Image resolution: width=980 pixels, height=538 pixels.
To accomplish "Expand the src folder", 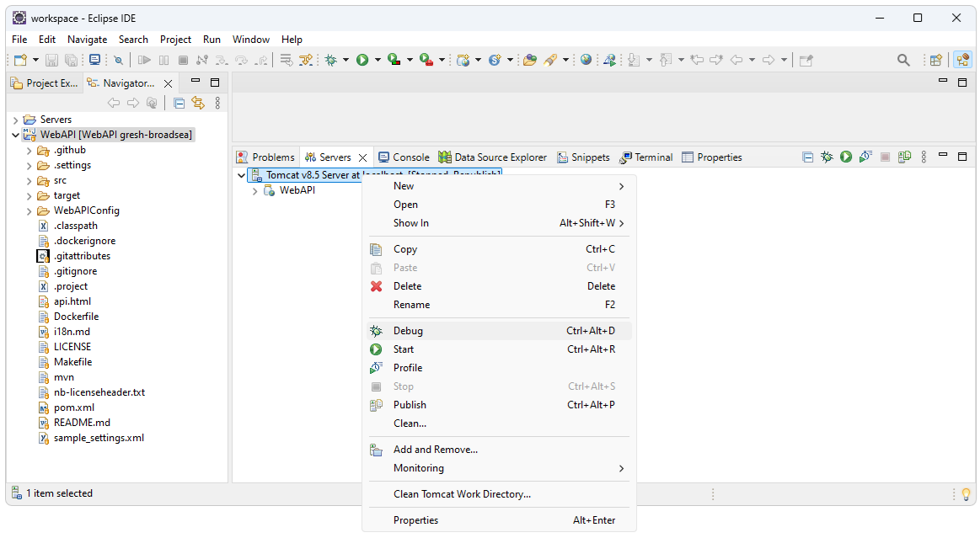I will (29, 181).
